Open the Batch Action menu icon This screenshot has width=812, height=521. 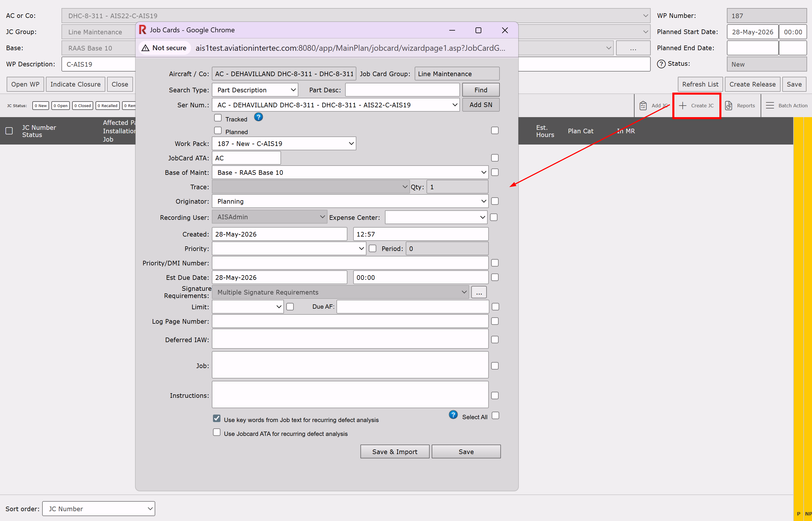770,106
